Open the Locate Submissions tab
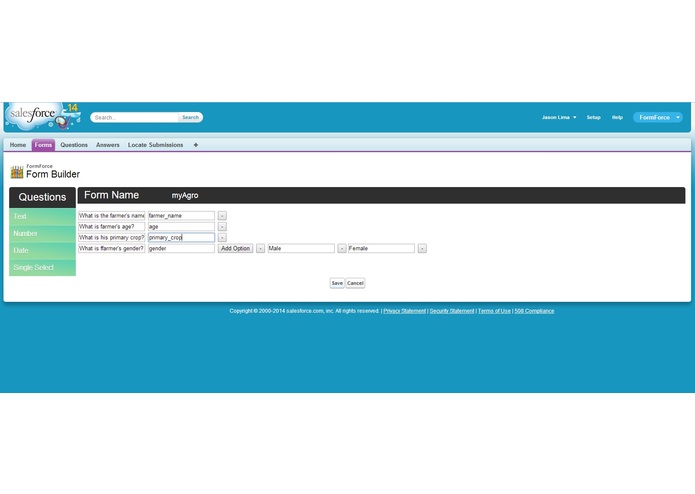Image resolution: width=695 pixels, height=494 pixels. click(156, 145)
